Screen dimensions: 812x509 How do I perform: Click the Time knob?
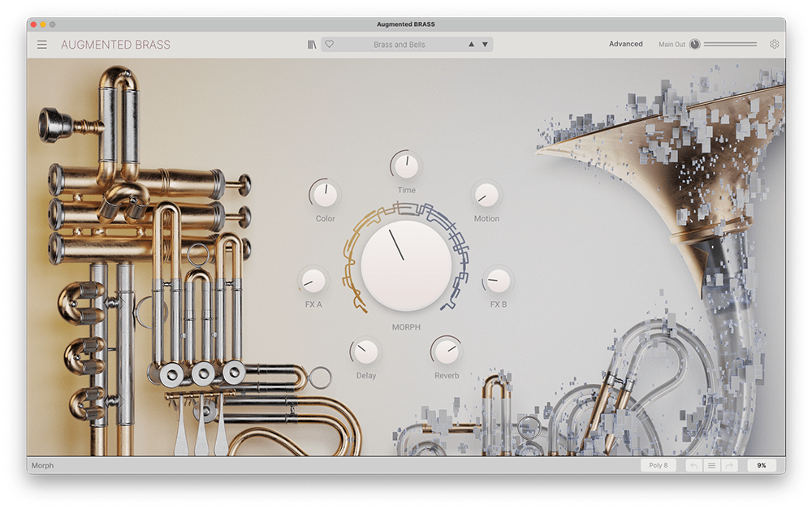pos(406,166)
